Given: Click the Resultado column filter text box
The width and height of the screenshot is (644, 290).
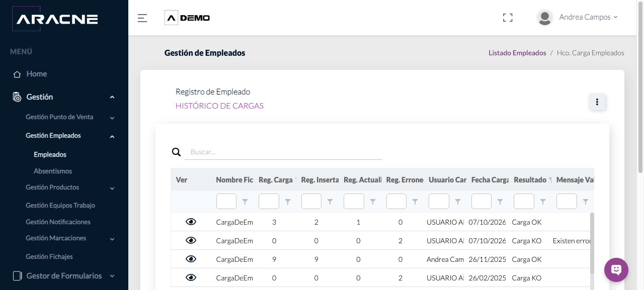Looking at the screenshot, I should pyautogui.click(x=524, y=202).
